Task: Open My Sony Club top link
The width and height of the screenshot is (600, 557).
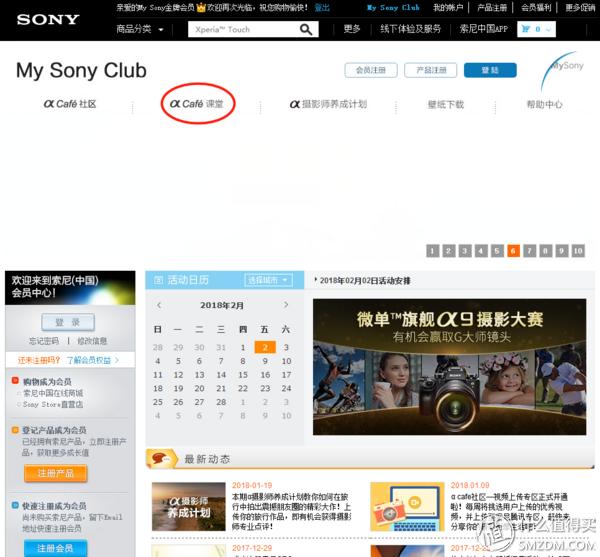Action: tap(393, 7)
